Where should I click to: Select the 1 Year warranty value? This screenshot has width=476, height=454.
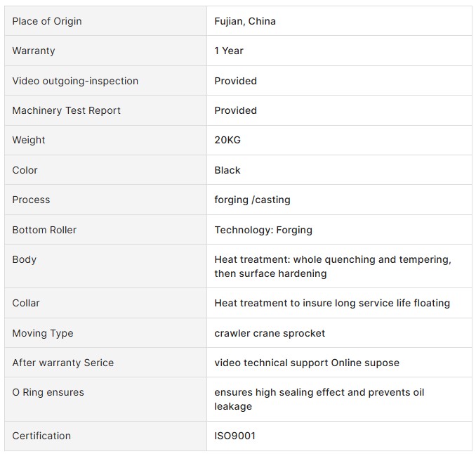(229, 51)
